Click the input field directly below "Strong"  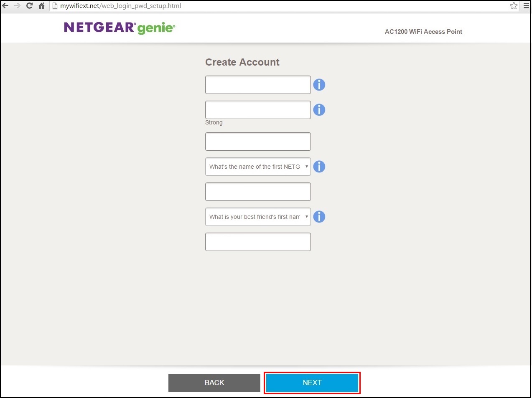pos(258,142)
